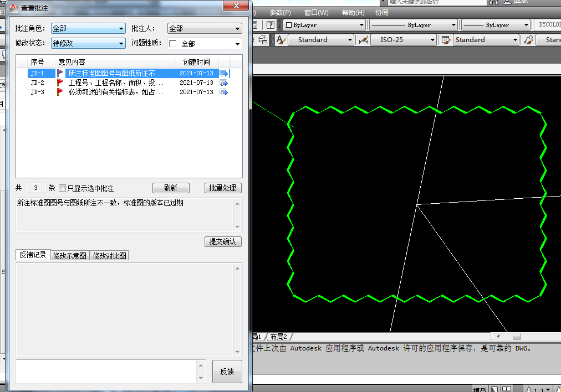The image size is (561, 392).
Task: Click the table style icon in toolbar
Action: pyautogui.click(x=445, y=40)
